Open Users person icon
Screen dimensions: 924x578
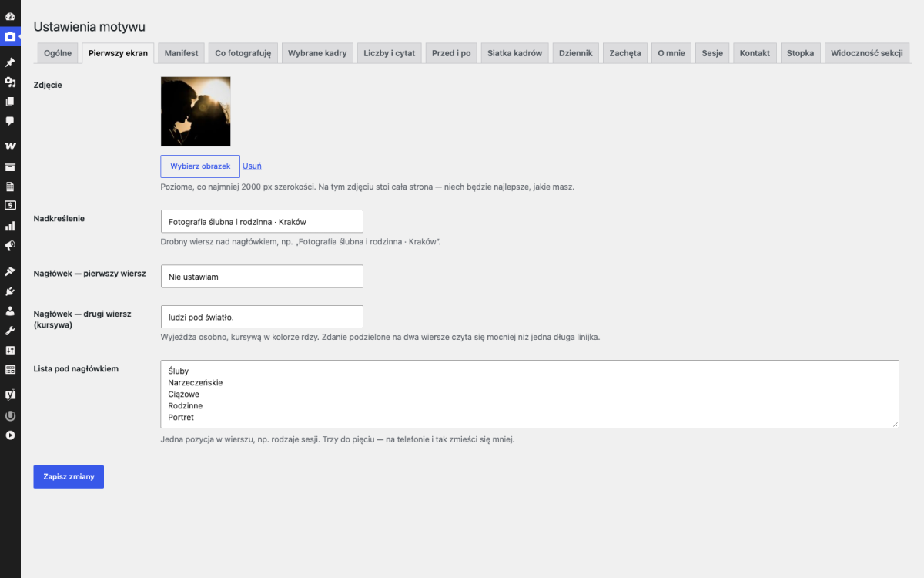pyautogui.click(x=10, y=311)
